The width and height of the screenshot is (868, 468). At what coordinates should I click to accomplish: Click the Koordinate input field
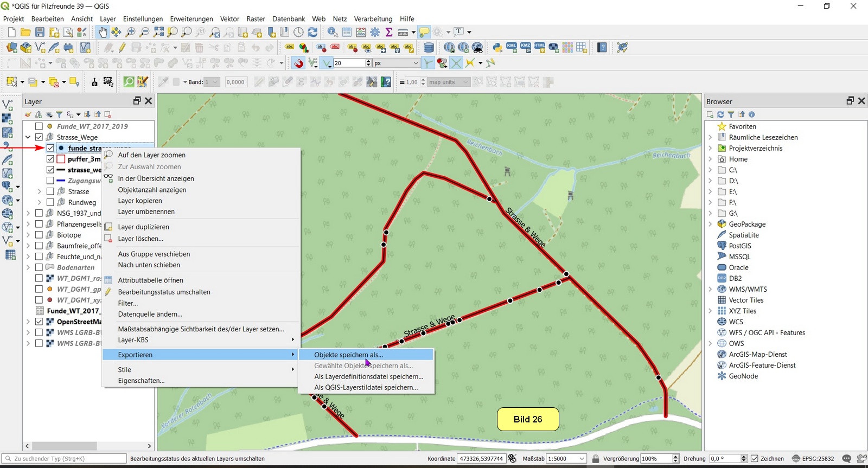click(x=481, y=459)
